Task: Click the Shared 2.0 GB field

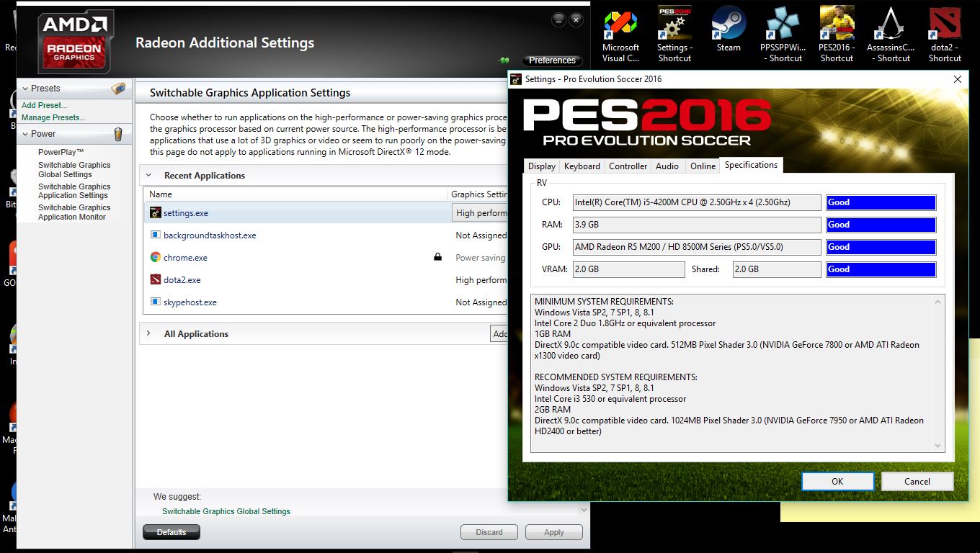Action: (x=777, y=270)
